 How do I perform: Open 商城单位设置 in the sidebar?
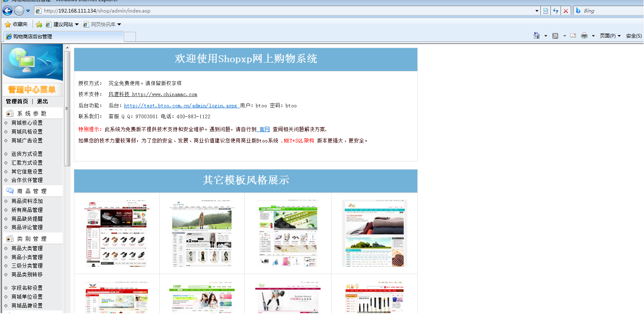pyautogui.click(x=27, y=297)
